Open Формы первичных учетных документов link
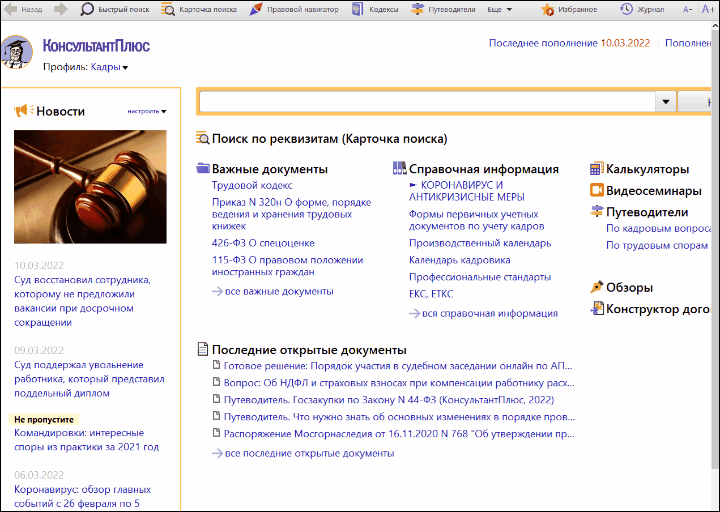The image size is (720, 512). click(x=477, y=220)
